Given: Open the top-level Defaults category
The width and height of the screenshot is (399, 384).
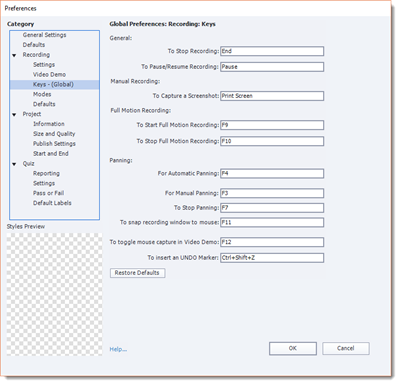Looking at the screenshot, I should tap(34, 45).
